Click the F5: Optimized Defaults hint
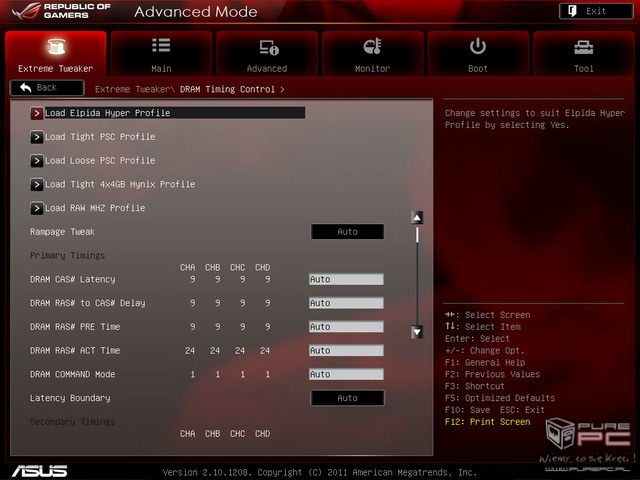 pyautogui.click(x=500, y=398)
